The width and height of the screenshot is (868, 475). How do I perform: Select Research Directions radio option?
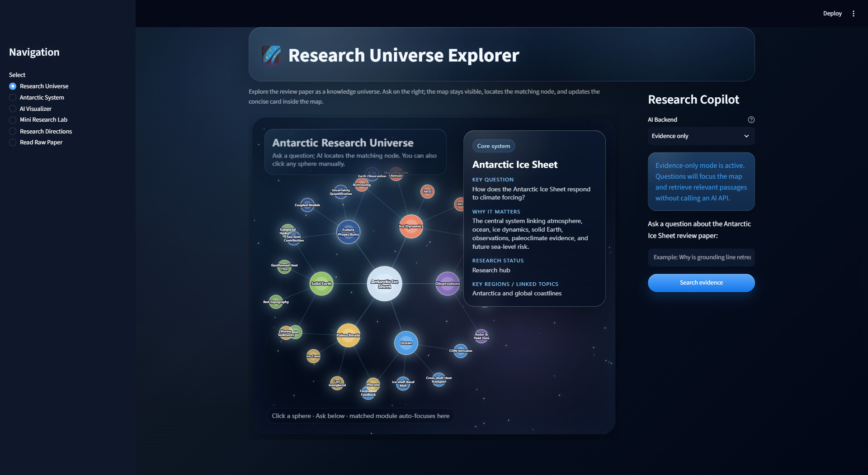[x=41, y=131]
